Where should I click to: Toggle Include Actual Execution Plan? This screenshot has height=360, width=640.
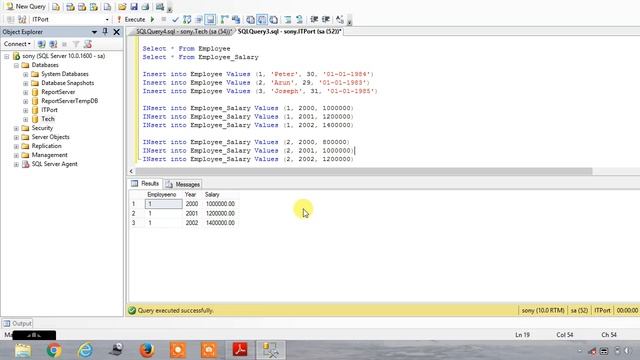coord(224,20)
